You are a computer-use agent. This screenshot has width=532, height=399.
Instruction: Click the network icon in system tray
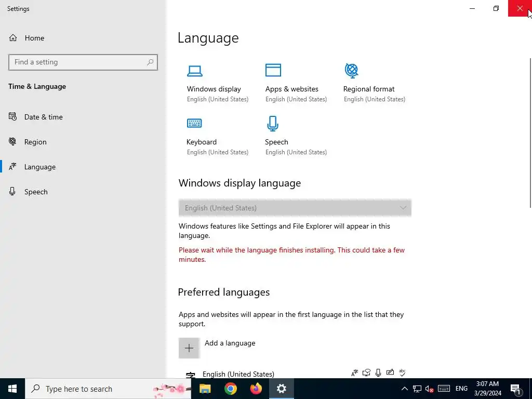coord(417,389)
